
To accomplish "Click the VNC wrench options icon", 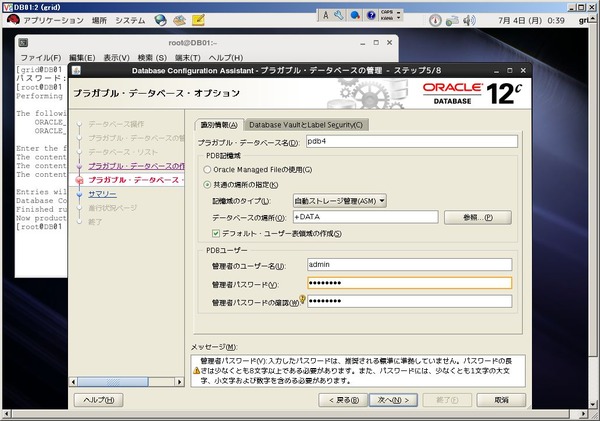I will point(339,15).
